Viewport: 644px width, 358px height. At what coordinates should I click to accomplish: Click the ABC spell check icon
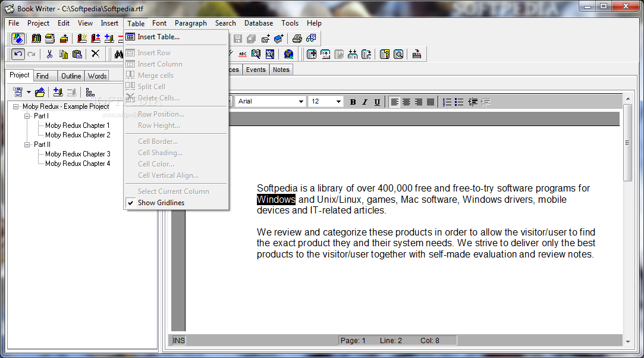pos(243,54)
